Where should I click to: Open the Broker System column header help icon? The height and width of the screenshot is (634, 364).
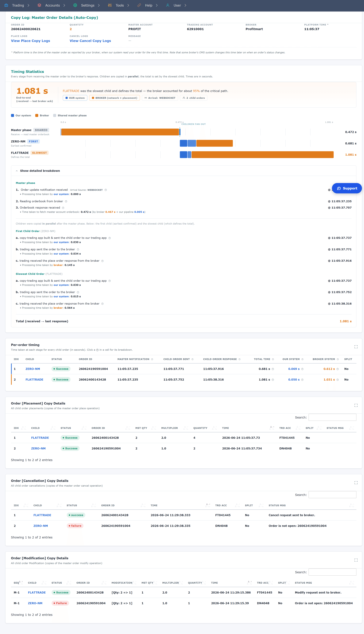[338, 359]
